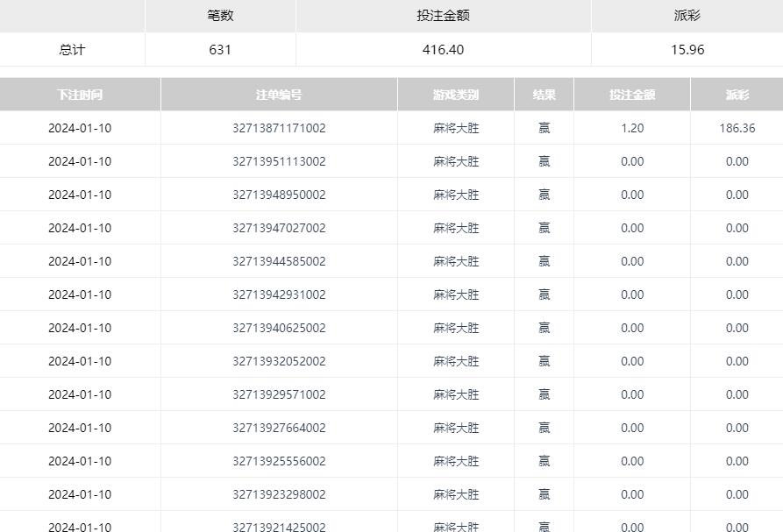Select order number 32713871171002
This screenshot has height=532, width=783.
click(279, 128)
